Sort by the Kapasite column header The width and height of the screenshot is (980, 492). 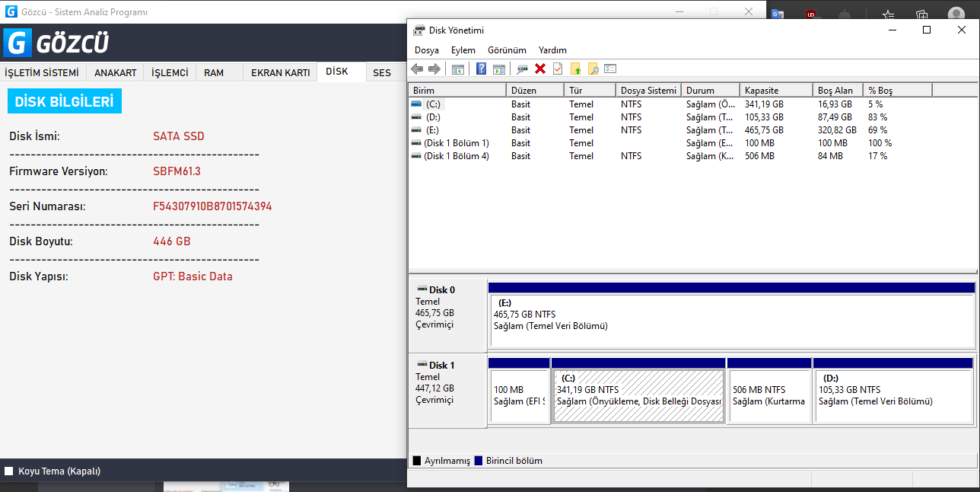coord(776,90)
